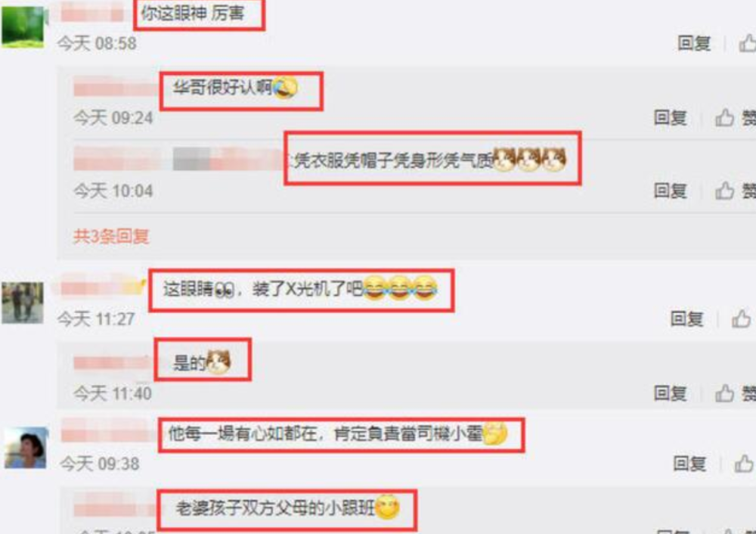Viewport: 756px width, 534px height.
Task: Click 回复 on the 11:27 comment
Action: pos(687,319)
